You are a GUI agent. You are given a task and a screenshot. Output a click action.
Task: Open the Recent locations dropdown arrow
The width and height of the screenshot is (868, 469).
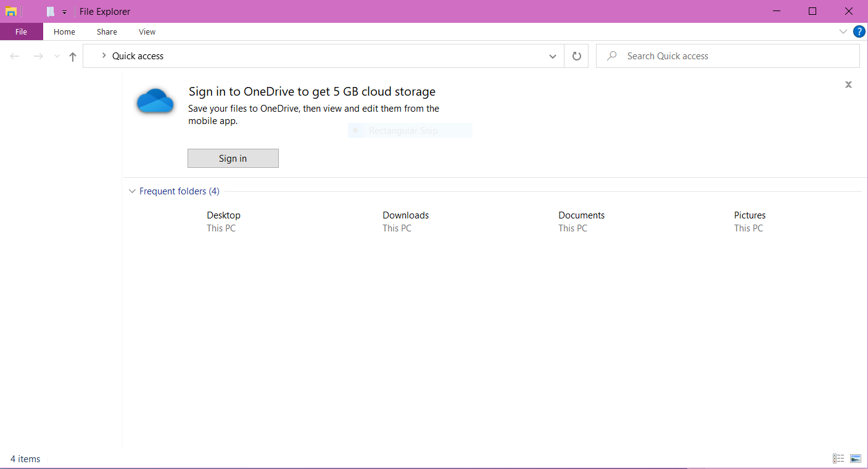coord(57,56)
